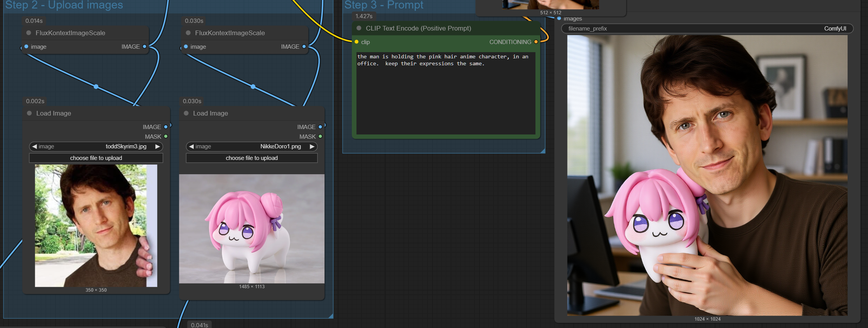Click the 350 × 350 size label

tap(96, 290)
